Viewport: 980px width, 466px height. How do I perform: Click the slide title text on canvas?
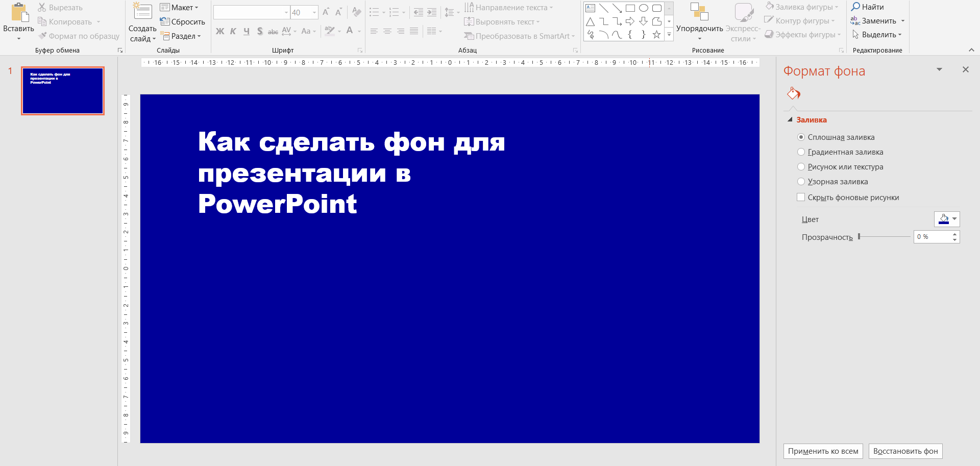click(x=351, y=173)
